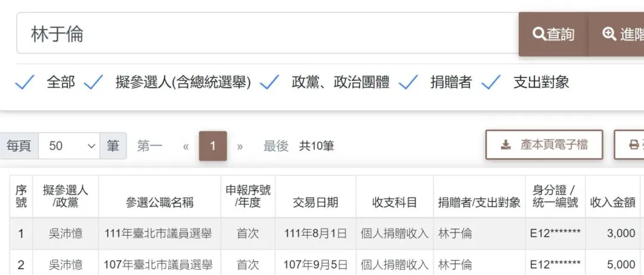Click the 擬參選人/政黨 column header
This screenshot has width=644, height=275.
tap(66, 196)
